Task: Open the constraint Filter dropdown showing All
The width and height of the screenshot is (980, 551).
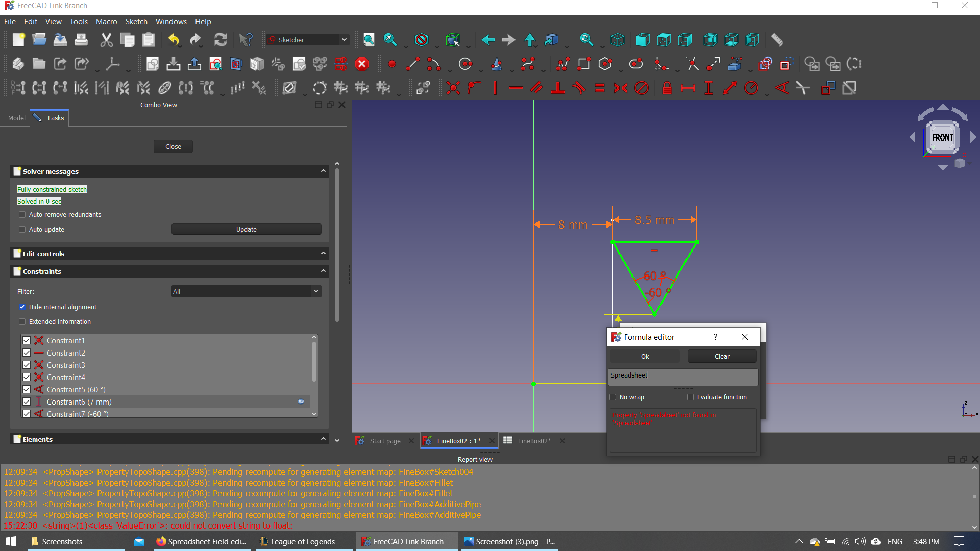Action: [x=246, y=291]
